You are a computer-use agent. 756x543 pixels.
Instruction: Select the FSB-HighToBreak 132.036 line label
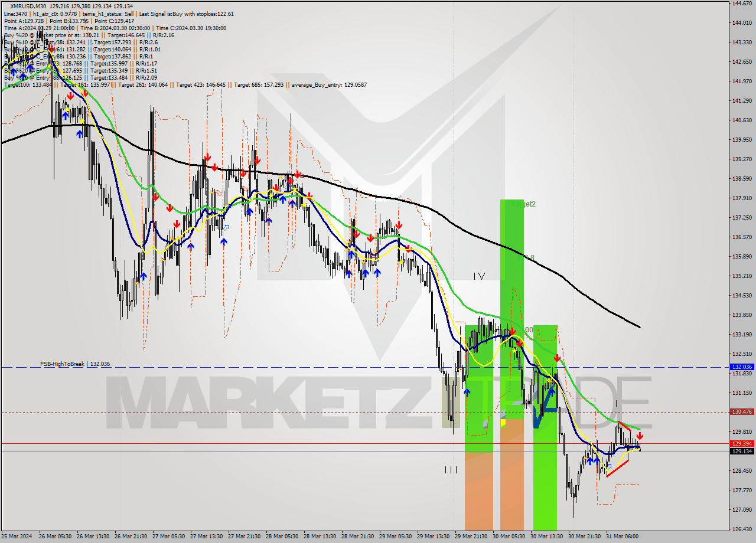point(75,364)
